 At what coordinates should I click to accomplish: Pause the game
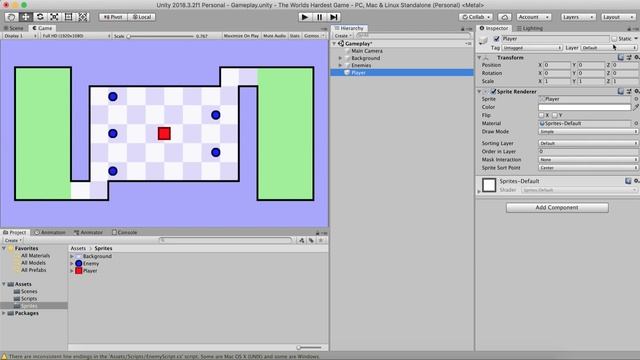tap(319, 17)
